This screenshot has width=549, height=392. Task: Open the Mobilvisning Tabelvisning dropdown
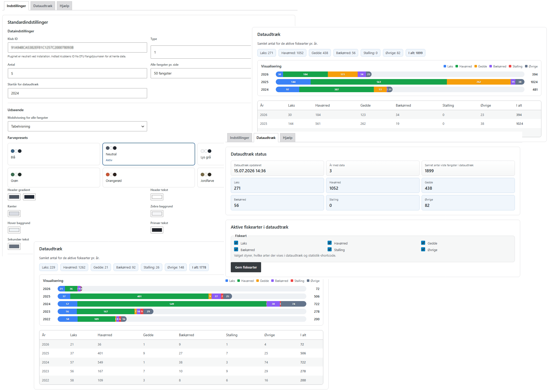(x=77, y=126)
